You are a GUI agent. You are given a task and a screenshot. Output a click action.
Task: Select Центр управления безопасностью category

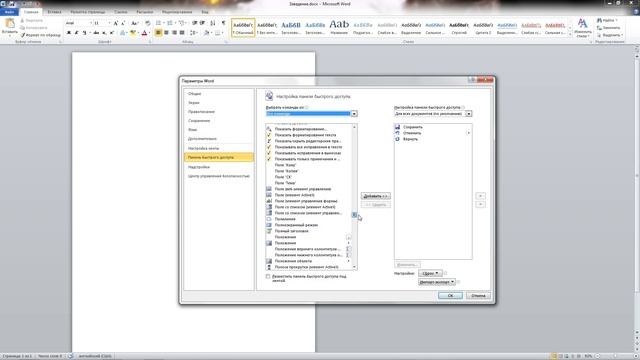[x=219, y=176]
